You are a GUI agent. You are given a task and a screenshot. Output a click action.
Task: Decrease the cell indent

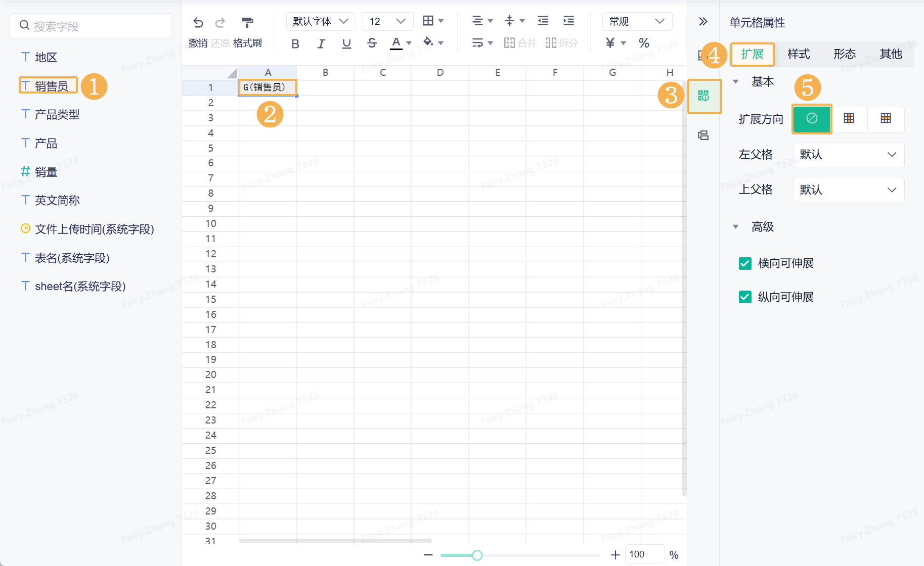[x=543, y=21]
